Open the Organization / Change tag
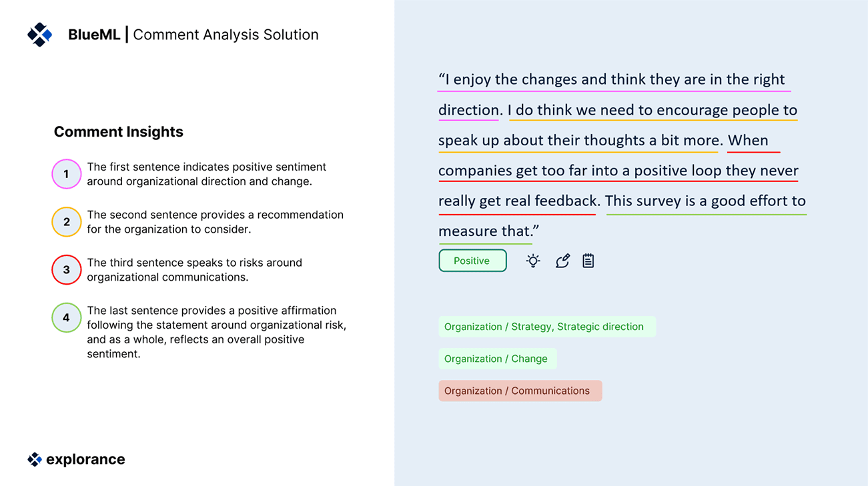Screen dimensions: 868x486 point(497,359)
